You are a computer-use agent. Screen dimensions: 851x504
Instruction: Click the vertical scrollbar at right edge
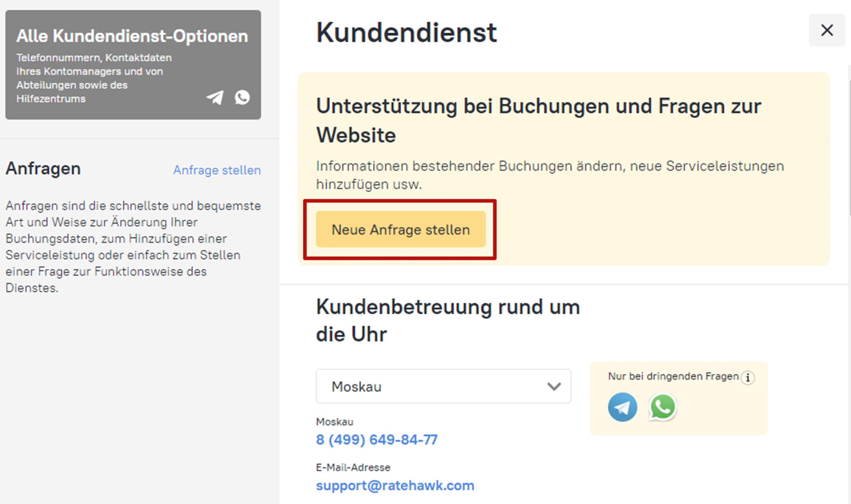pos(849,146)
